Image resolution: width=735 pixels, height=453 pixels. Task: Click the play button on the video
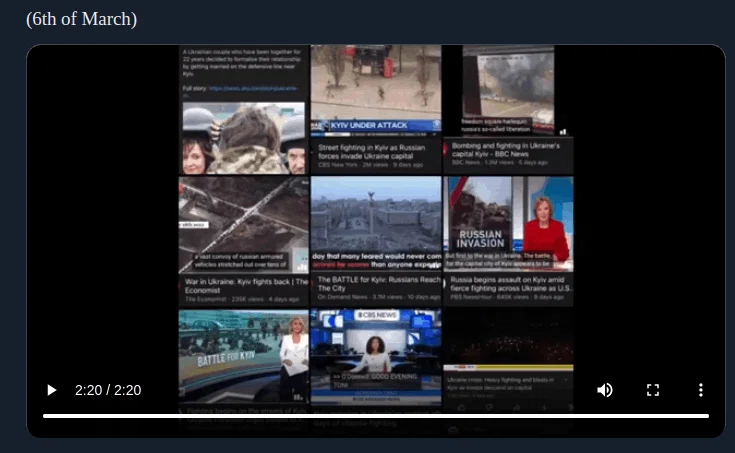point(52,390)
